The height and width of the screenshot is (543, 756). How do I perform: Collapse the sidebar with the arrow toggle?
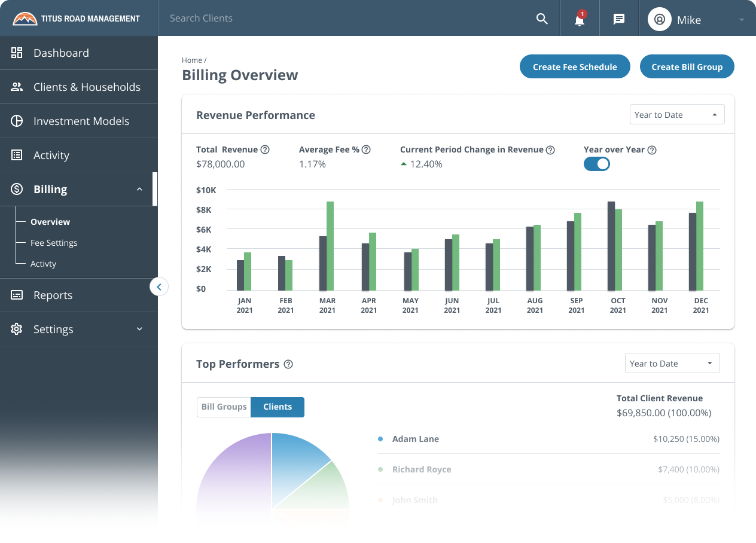(x=159, y=286)
